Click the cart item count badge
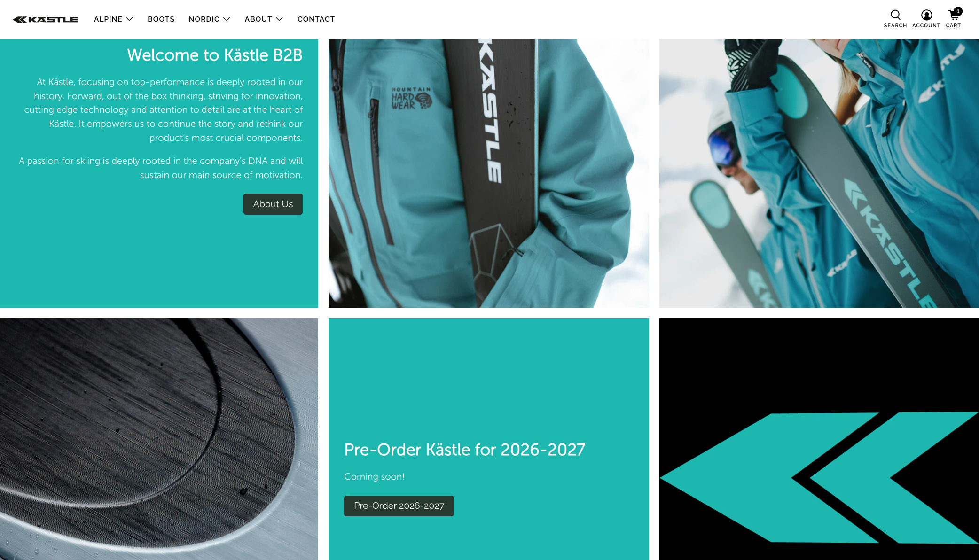Image resolution: width=979 pixels, height=560 pixels. pyautogui.click(x=958, y=11)
